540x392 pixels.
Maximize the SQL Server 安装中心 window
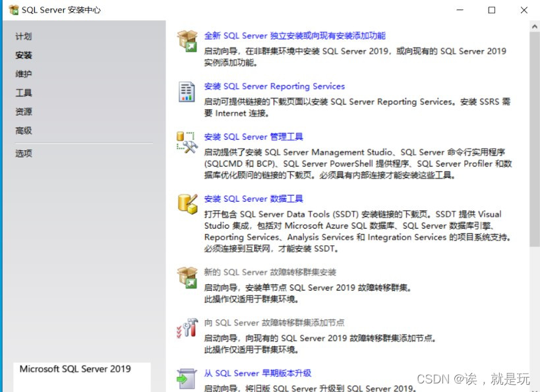pos(492,10)
